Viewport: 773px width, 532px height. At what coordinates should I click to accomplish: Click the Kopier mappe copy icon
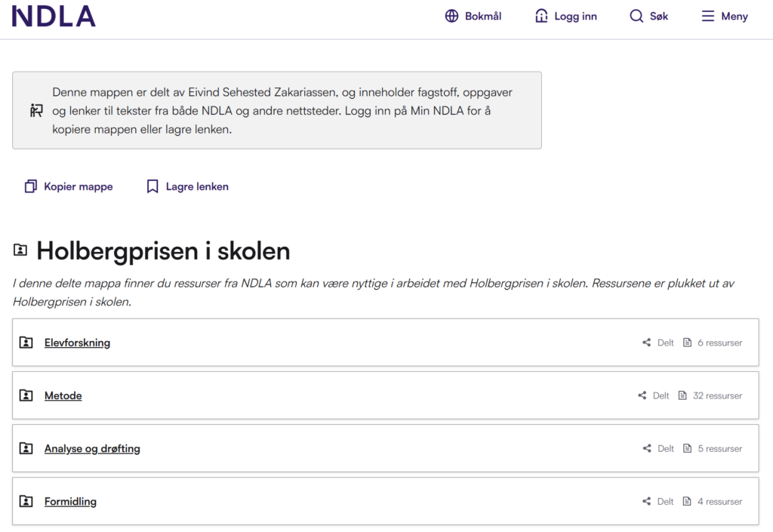pyautogui.click(x=31, y=186)
